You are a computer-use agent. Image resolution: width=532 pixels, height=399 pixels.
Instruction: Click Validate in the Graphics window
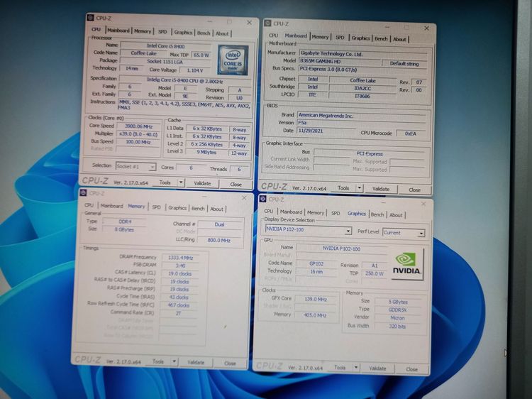pyautogui.click(x=377, y=368)
